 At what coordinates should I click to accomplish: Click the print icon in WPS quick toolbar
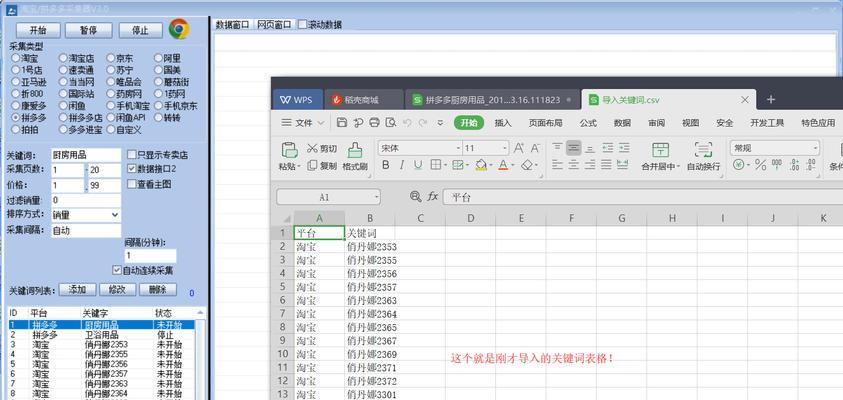click(375, 123)
